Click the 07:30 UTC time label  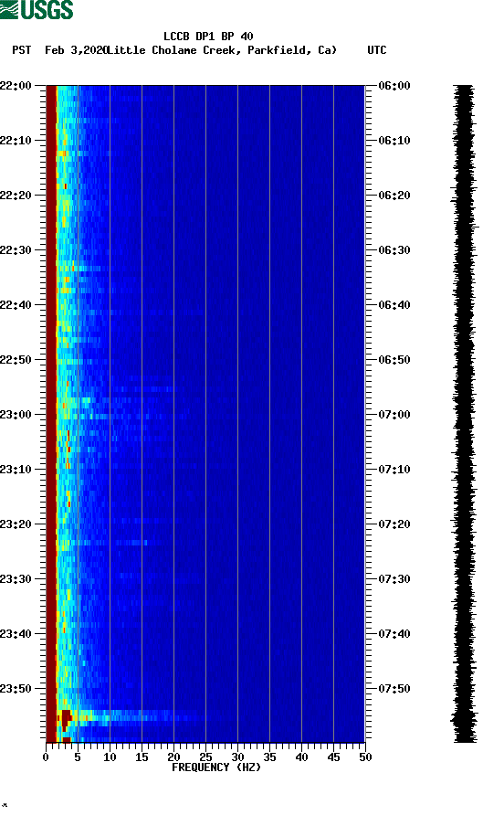click(x=394, y=579)
